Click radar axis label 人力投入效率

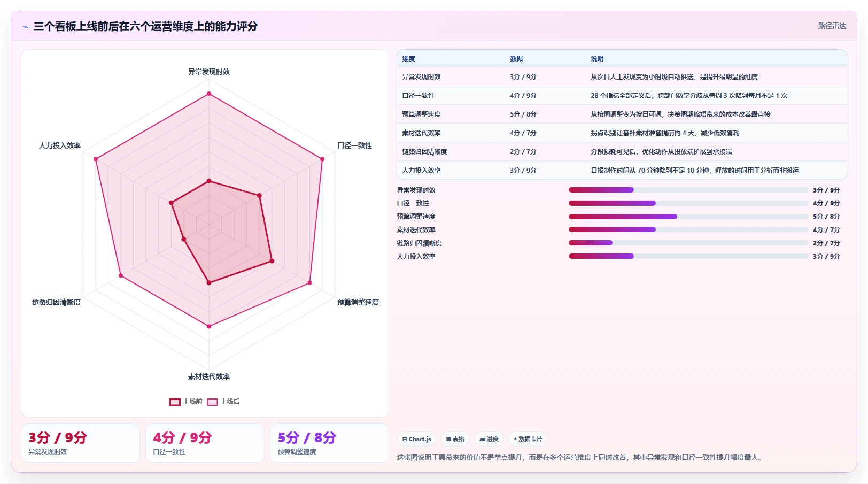(60, 145)
